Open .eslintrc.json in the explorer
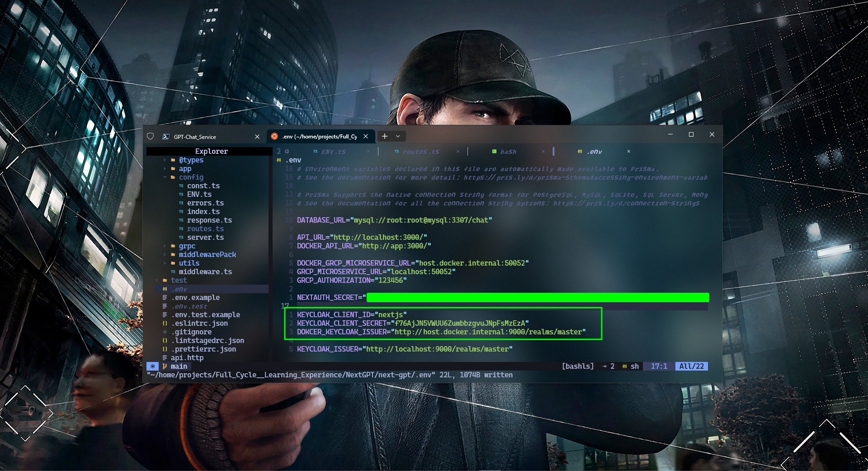Viewport: 868px width, 471px height. tap(199, 324)
